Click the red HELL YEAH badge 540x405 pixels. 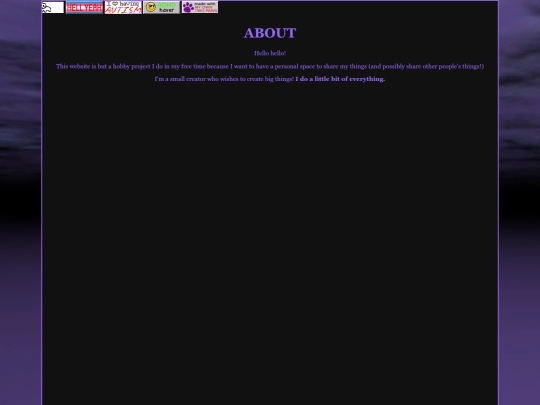pos(84,7)
